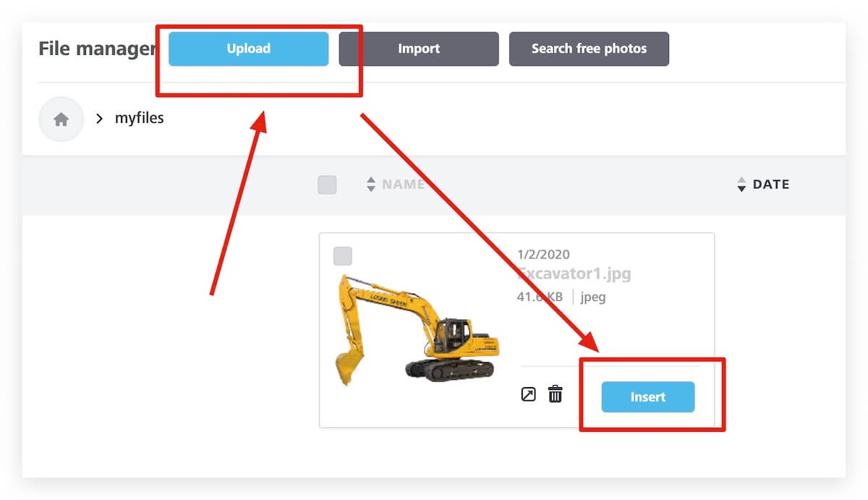Click the sort arrows beside NAME

(371, 185)
